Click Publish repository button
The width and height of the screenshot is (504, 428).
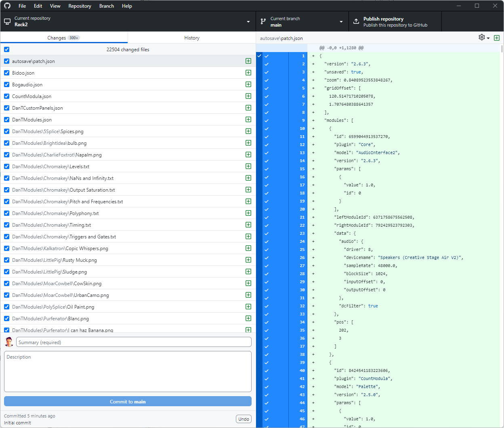click(395, 21)
